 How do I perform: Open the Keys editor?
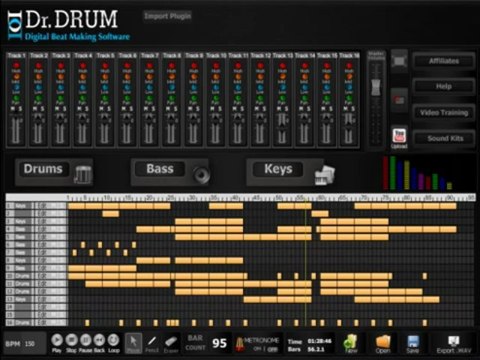click(x=278, y=169)
